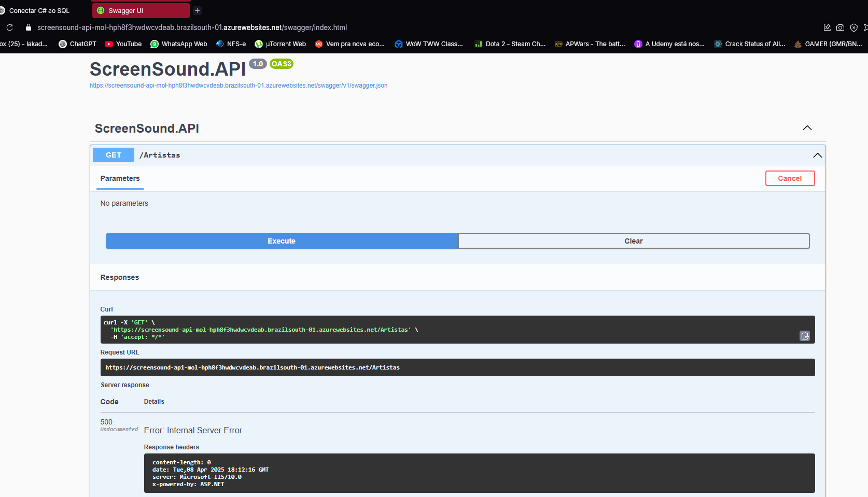Click the blue GET method badge

[x=114, y=155]
